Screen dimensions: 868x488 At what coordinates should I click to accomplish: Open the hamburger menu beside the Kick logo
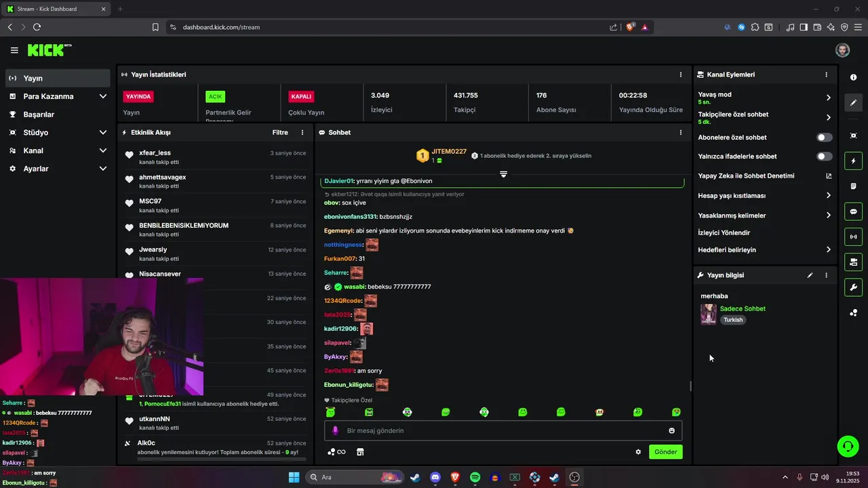click(x=14, y=50)
